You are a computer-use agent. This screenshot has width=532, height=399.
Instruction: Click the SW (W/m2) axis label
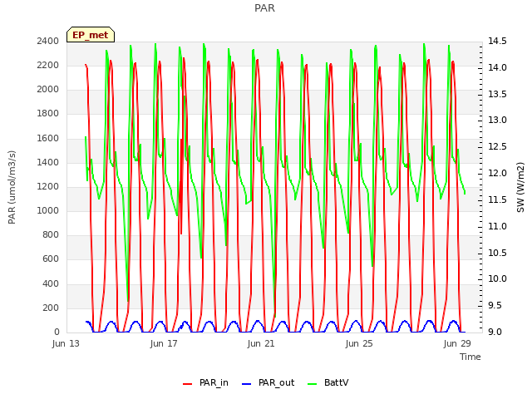pyautogui.click(x=520, y=187)
